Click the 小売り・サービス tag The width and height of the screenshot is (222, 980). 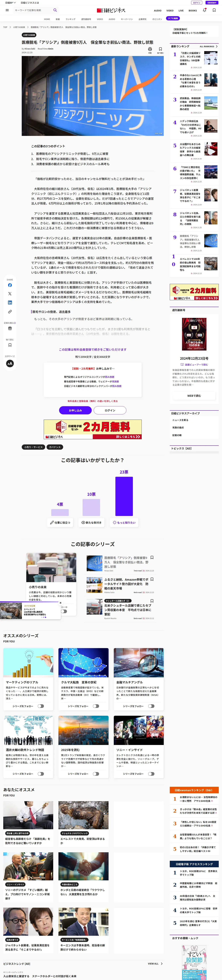pyautogui.click(x=33, y=447)
